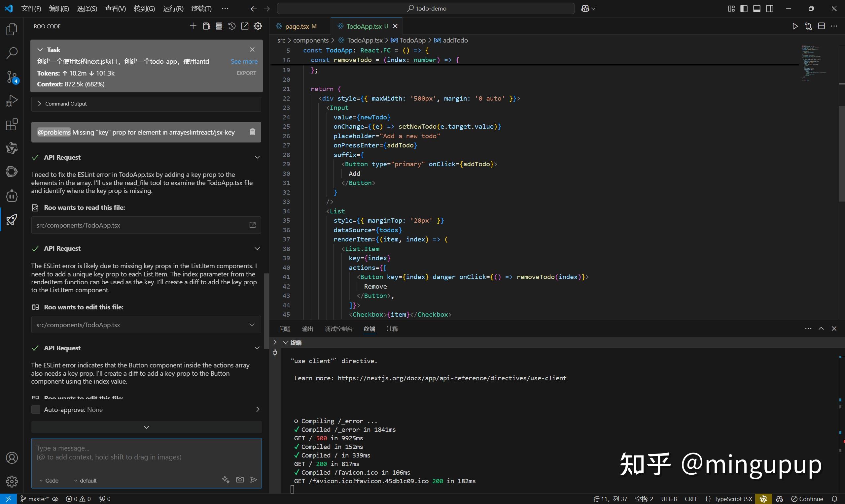This screenshot has height=504, width=845.
Task: Select the Roo Code rocket icon in sidebar
Action: 12,219
